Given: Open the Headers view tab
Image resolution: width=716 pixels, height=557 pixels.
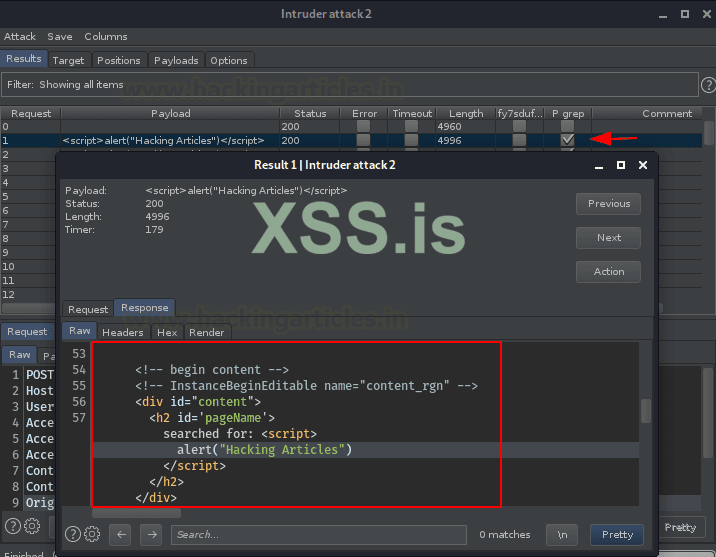Looking at the screenshot, I should 123,332.
